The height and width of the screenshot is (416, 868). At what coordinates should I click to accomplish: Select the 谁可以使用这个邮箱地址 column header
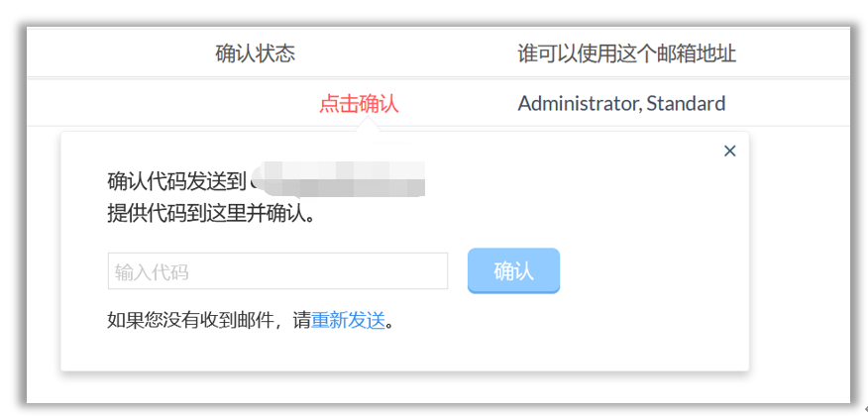(x=626, y=53)
